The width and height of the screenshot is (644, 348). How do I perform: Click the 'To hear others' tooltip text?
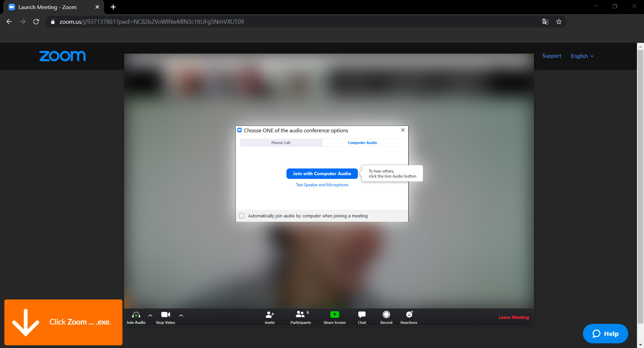click(392, 173)
